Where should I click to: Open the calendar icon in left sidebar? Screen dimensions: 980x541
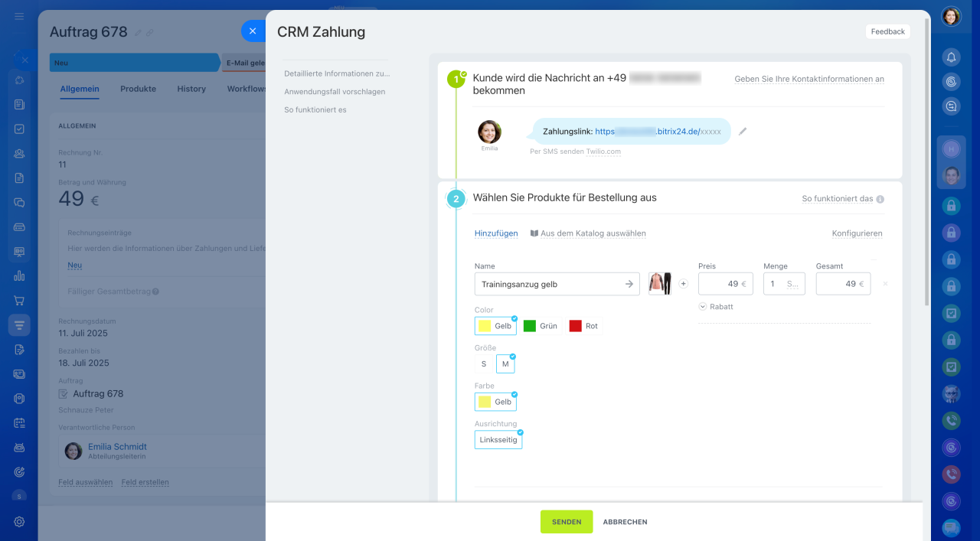pos(19,422)
